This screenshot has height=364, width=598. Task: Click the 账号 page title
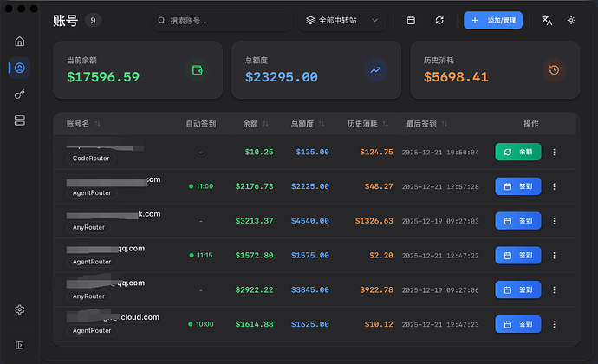point(66,20)
